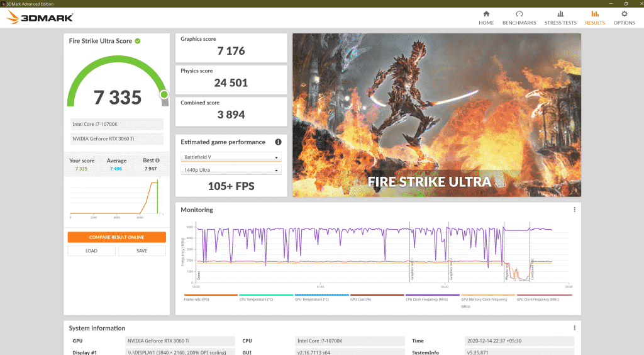Open the System information three-dot menu
The image size is (644, 355).
tap(574, 328)
